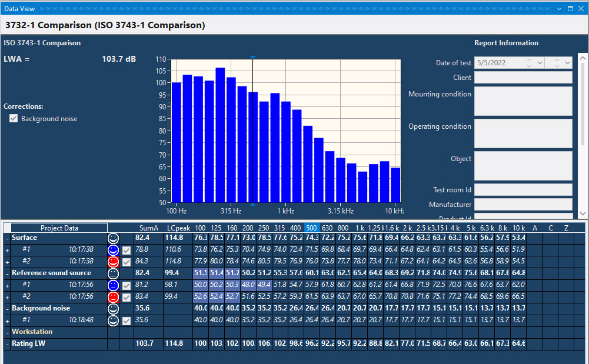Screen dimensions: 589x364
Task: Click the smiley icon for Background noise #1
Action: pyautogui.click(x=113, y=320)
